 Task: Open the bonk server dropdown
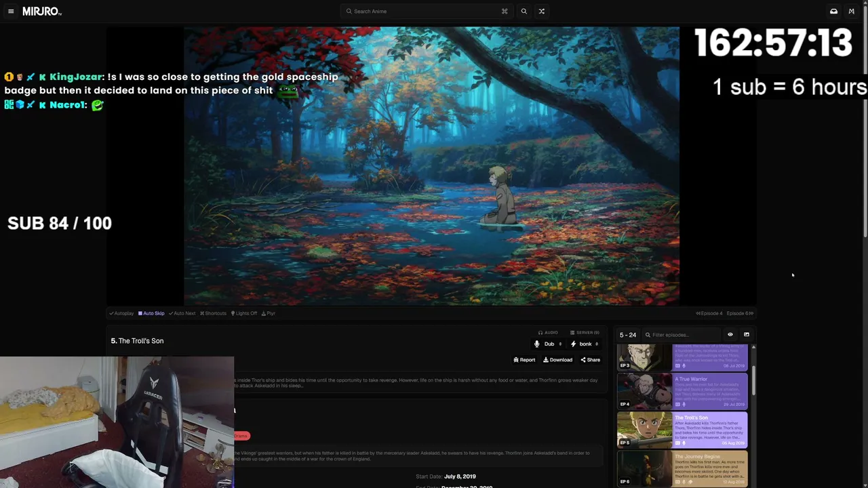[585, 344]
